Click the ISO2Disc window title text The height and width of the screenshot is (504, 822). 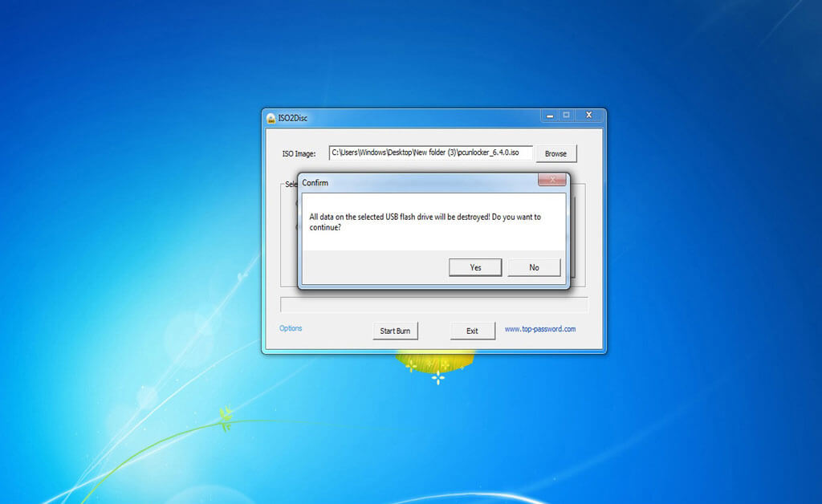click(294, 118)
